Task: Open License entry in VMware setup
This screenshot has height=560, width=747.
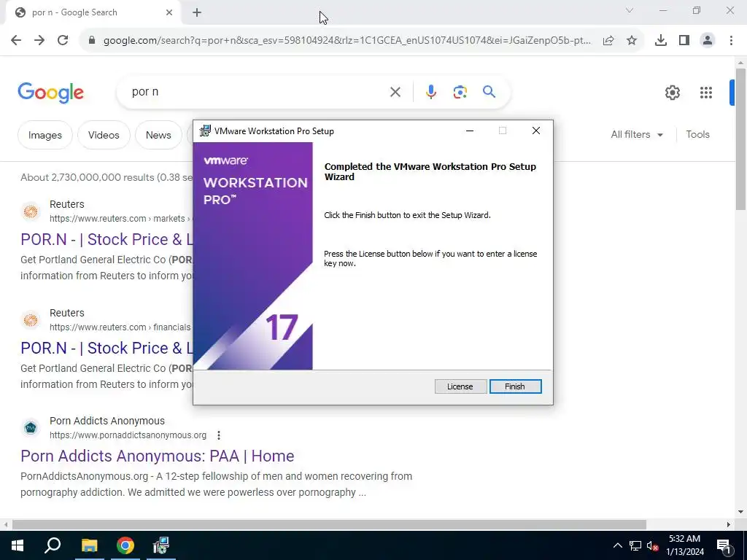Action: click(x=460, y=386)
